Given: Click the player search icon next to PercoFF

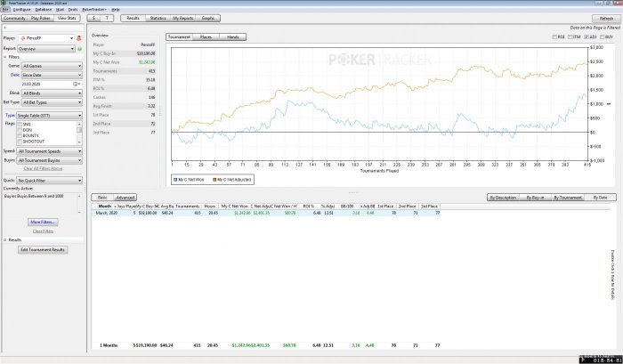Looking at the screenshot, I should (x=78, y=38).
